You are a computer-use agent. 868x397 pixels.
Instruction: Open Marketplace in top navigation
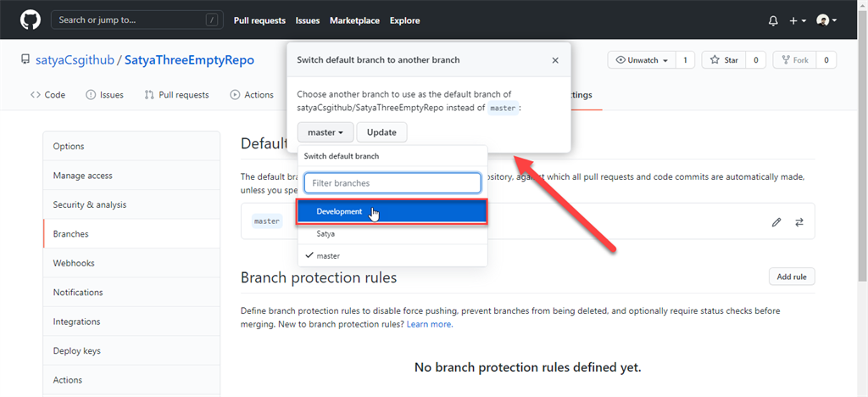(355, 20)
